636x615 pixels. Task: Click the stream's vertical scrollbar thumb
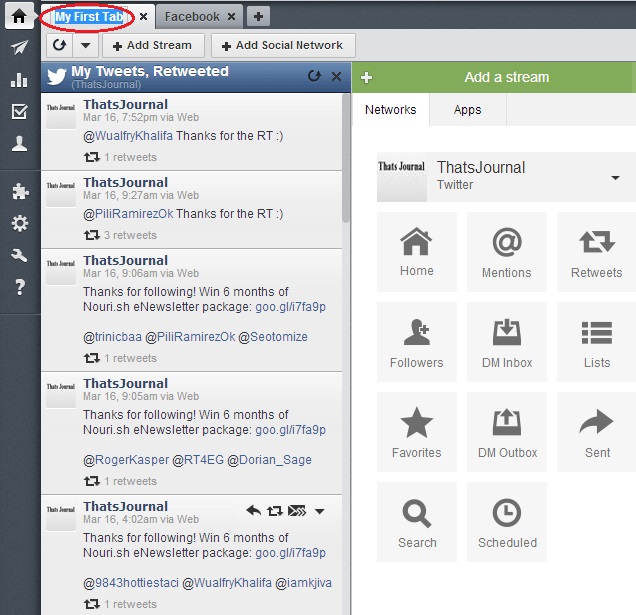click(x=346, y=158)
